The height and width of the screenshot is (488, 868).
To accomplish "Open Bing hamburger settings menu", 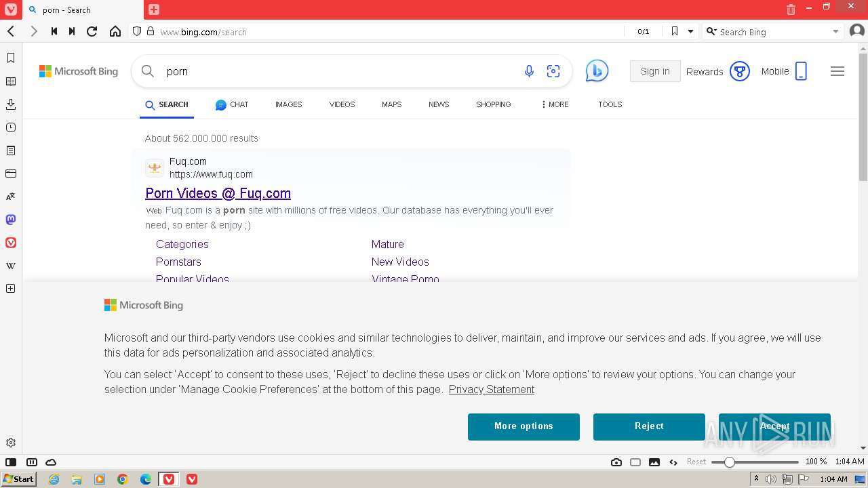I will (837, 71).
